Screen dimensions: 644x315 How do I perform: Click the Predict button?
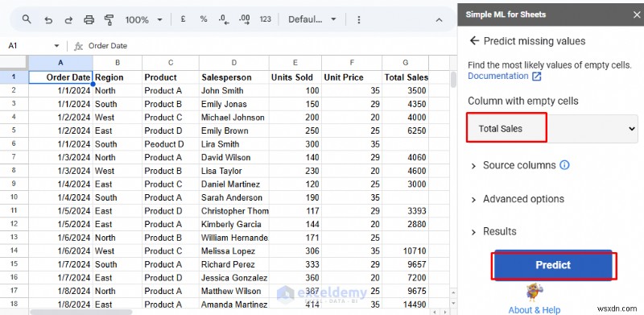[x=553, y=265]
